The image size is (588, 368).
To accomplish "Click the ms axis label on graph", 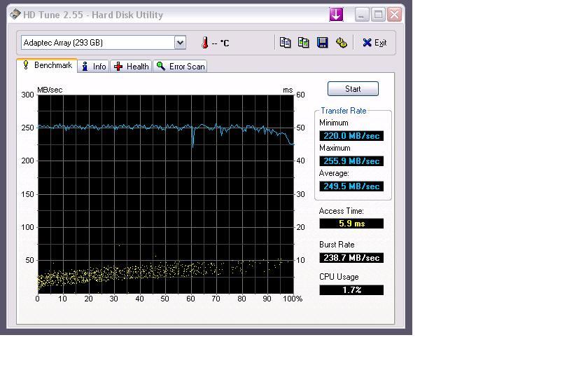I will pyautogui.click(x=288, y=90).
